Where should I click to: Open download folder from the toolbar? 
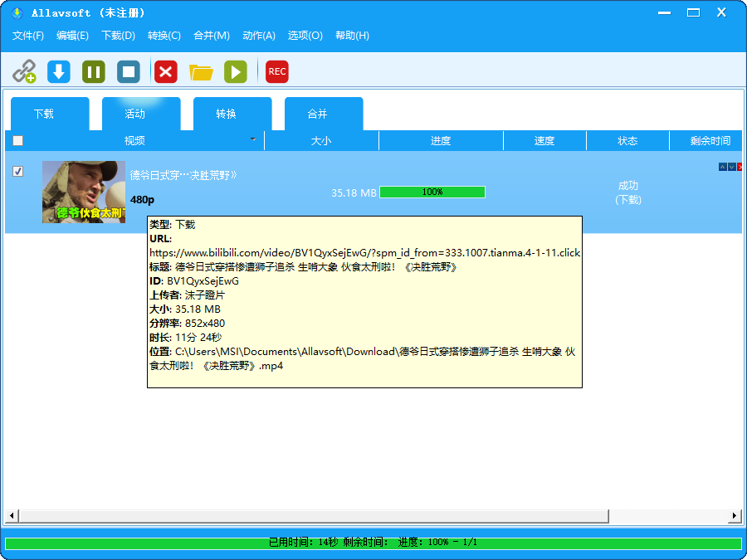pyautogui.click(x=200, y=71)
